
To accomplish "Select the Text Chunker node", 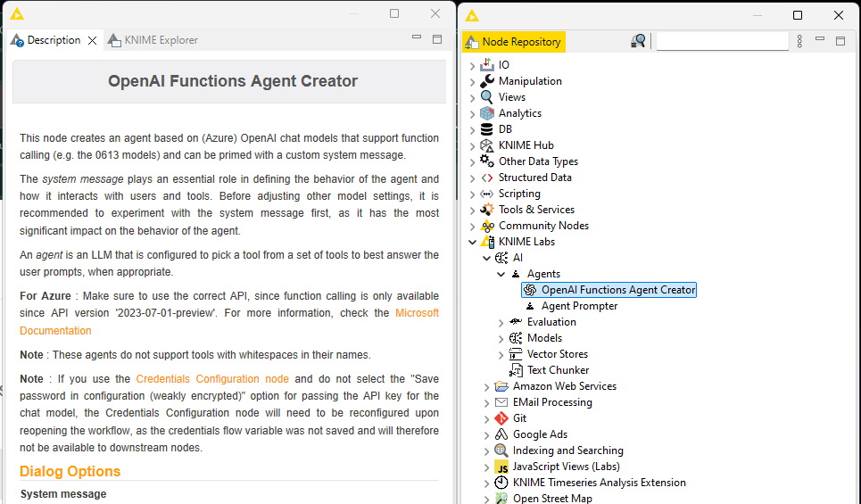I will click(x=558, y=370).
